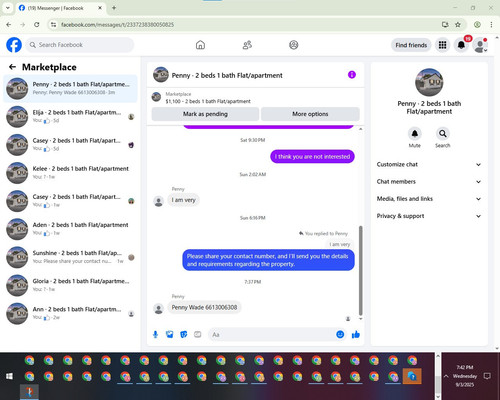Viewport: 500px width, 400px height.
Task: Choose a GIF icon
Action: 198,334
